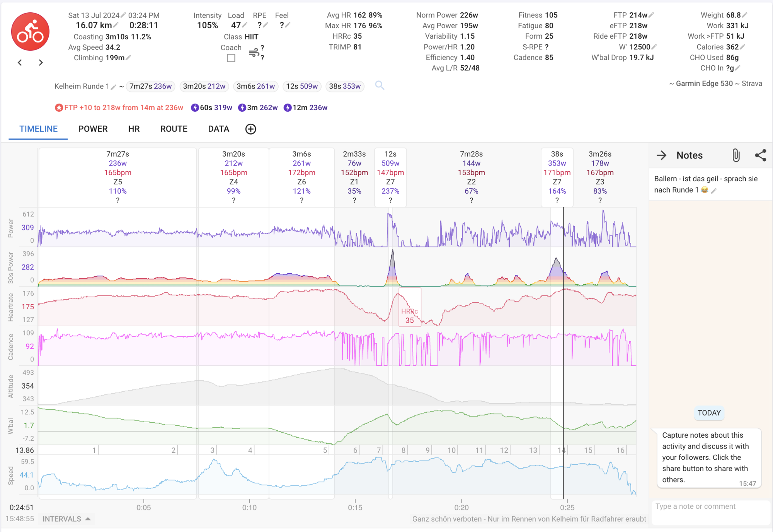Switch to the POWER tab
The height and width of the screenshot is (532, 773).
pyautogui.click(x=93, y=129)
